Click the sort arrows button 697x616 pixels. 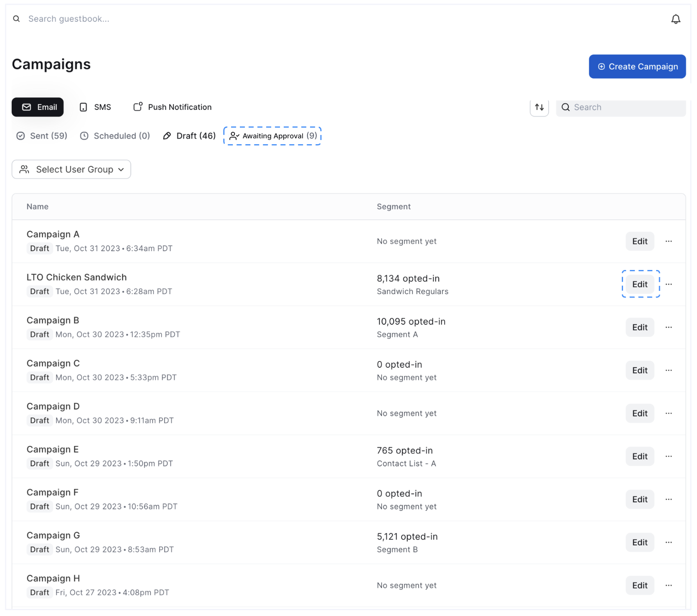(x=539, y=107)
